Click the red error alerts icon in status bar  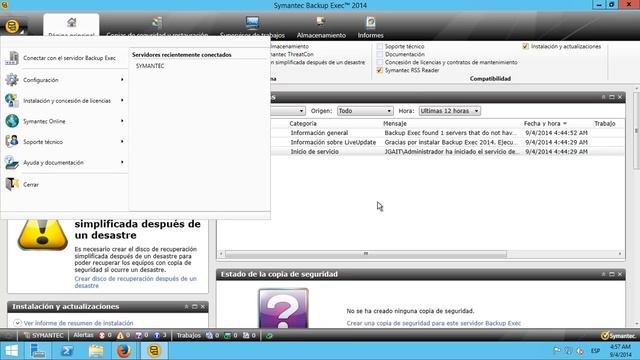point(102,336)
